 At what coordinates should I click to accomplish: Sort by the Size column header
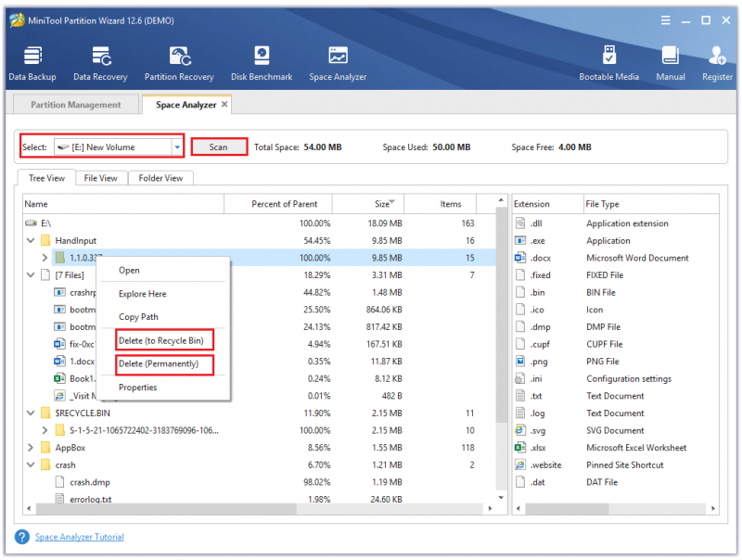368,204
